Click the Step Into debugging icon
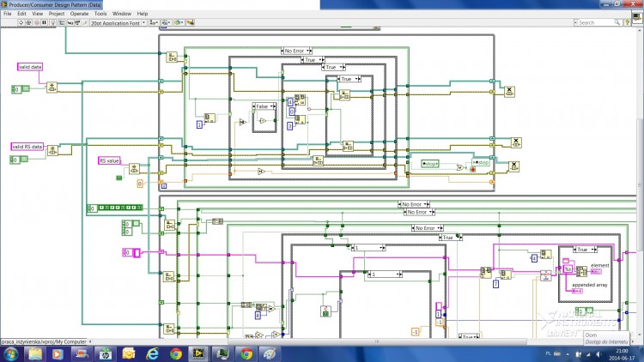The width and height of the screenshot is (644, 362). click(70, 23)
